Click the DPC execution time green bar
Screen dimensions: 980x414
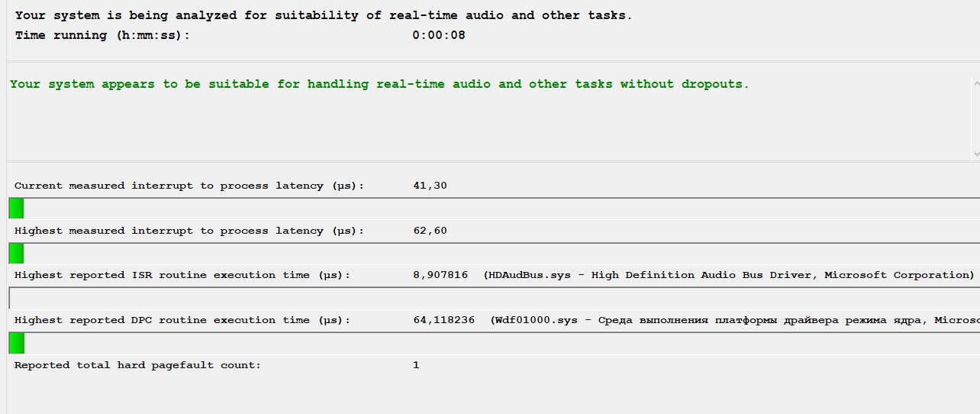coord(16,343)
